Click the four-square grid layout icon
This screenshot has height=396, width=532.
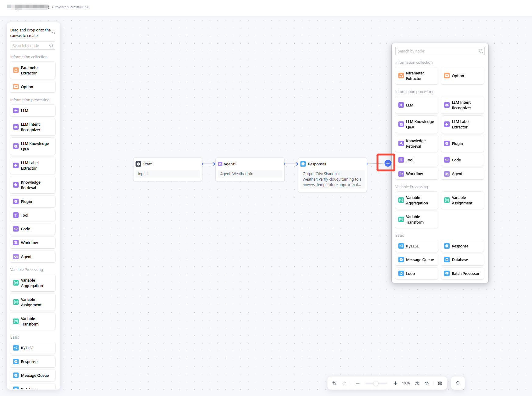pyautogui.click(x=440, y=383)
